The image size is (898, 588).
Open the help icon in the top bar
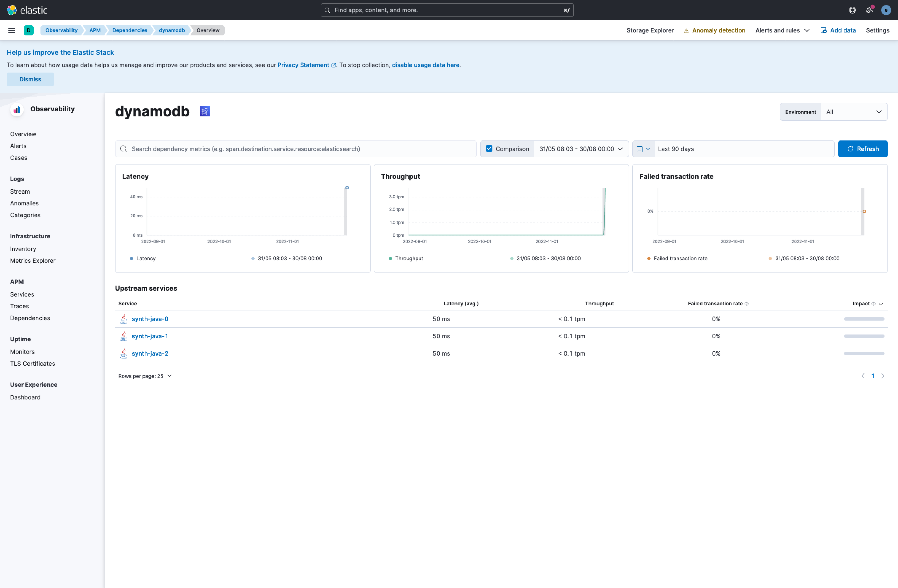tap(852, 10)
